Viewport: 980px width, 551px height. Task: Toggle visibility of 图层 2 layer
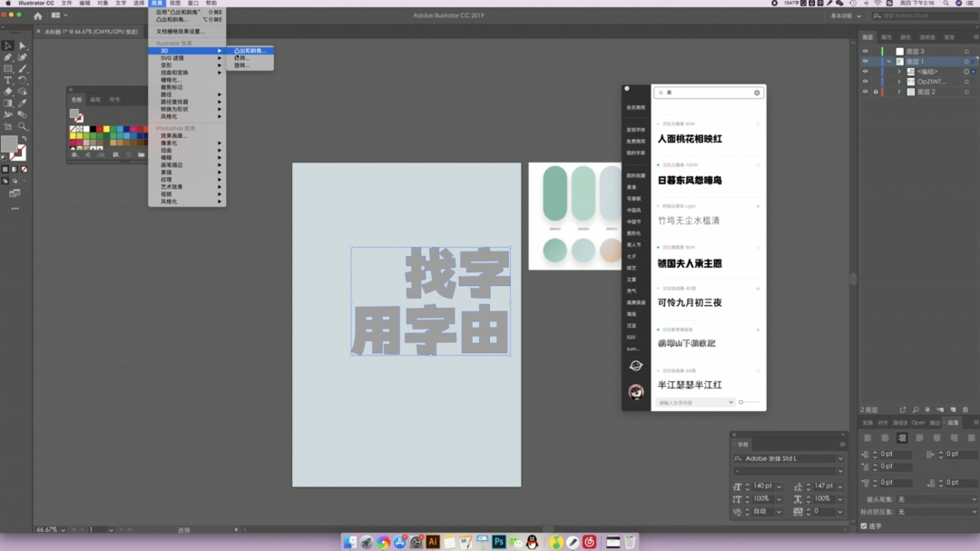click(865, 92)
